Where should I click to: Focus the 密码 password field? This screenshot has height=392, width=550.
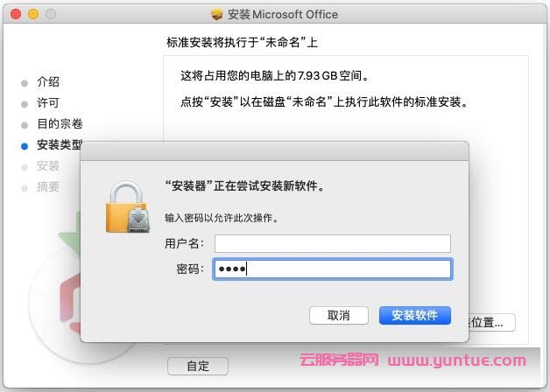click(x=333, y=269)
